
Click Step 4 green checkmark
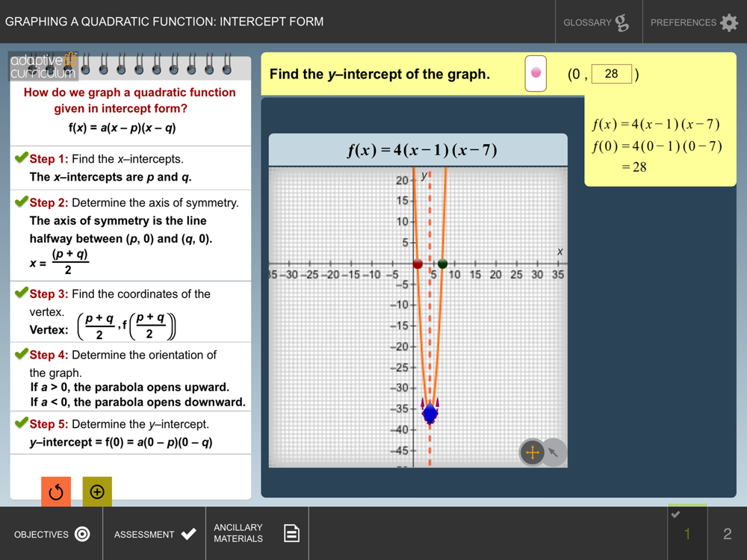pos(22,353)
